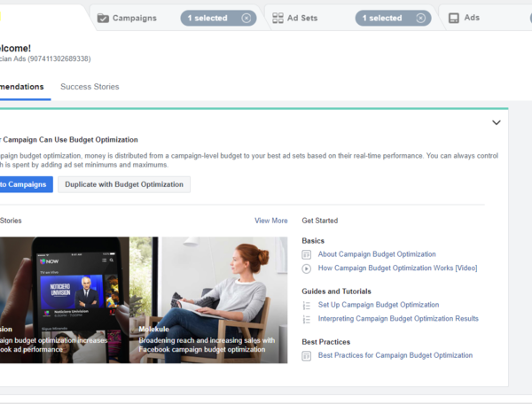
Task: Open How Campaign Budget Optimization Works video link
Action: (397, 268)
